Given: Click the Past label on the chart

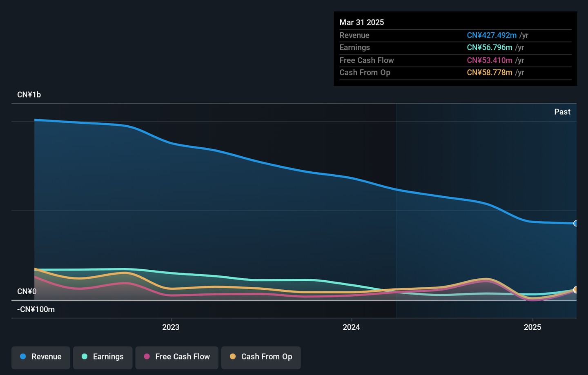Looking at the screenshot, I should [562, 112].
